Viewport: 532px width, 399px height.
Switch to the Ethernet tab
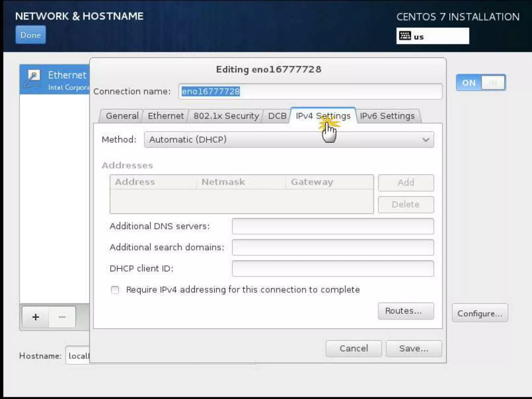(165, 116)
